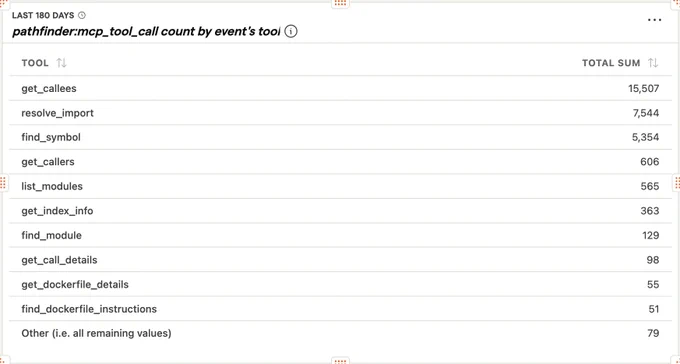Viewport: 680px width, 364px height.
Task: Open the three-dot options menu
Action: (654, 20)
